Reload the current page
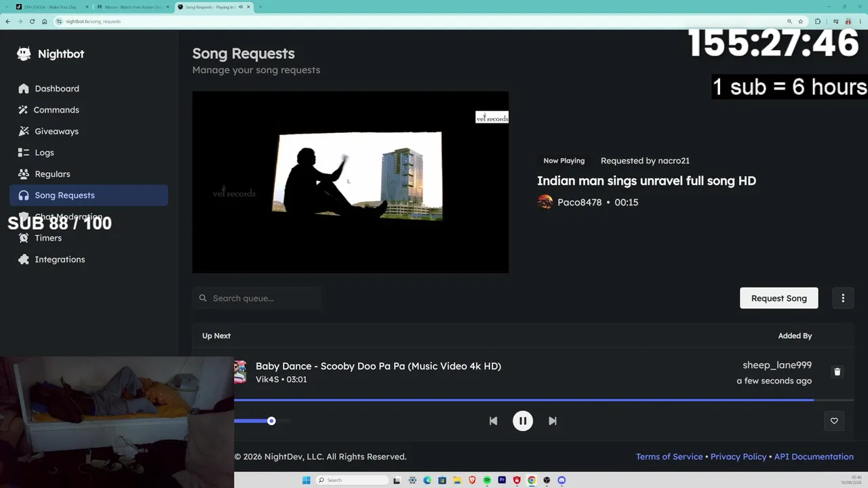 click(x=32, y=22)
